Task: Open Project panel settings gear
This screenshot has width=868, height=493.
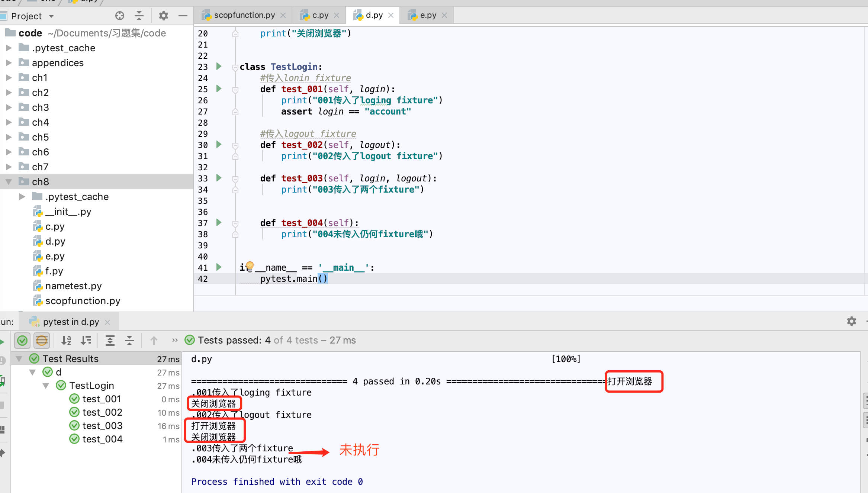Action: coord(163,16)
